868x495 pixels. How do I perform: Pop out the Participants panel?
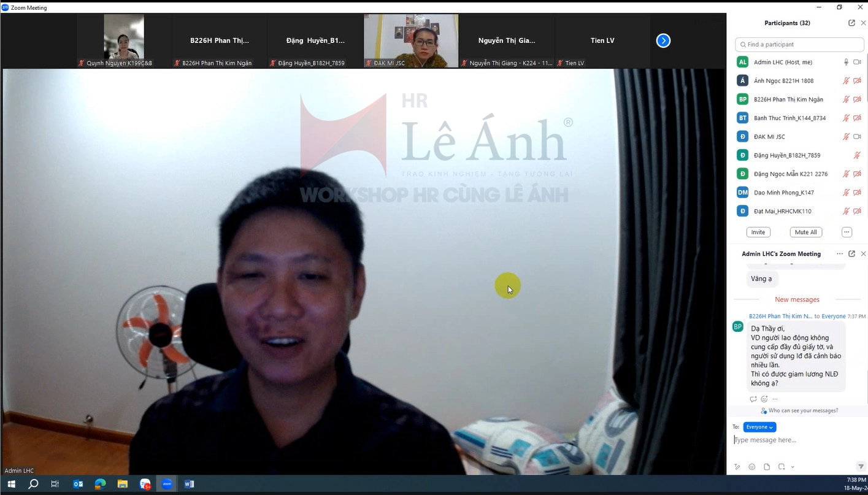coord(851,23)
